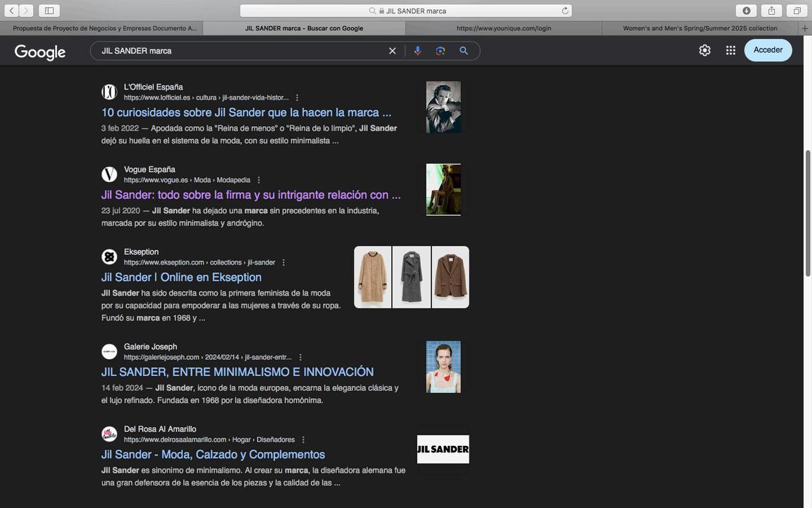The width and height of the screenshot is (812, 508).
Task: Click Ekseption site favicon
Action: point(109,257)
